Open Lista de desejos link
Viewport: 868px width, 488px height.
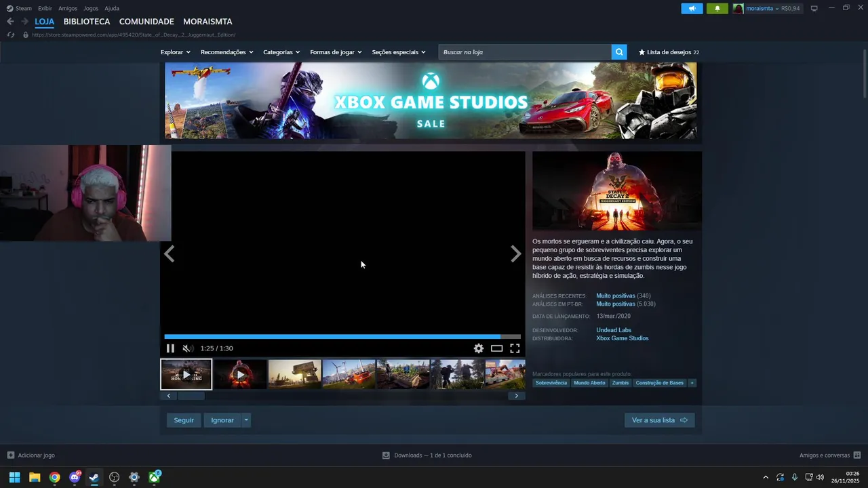[669, 52]
